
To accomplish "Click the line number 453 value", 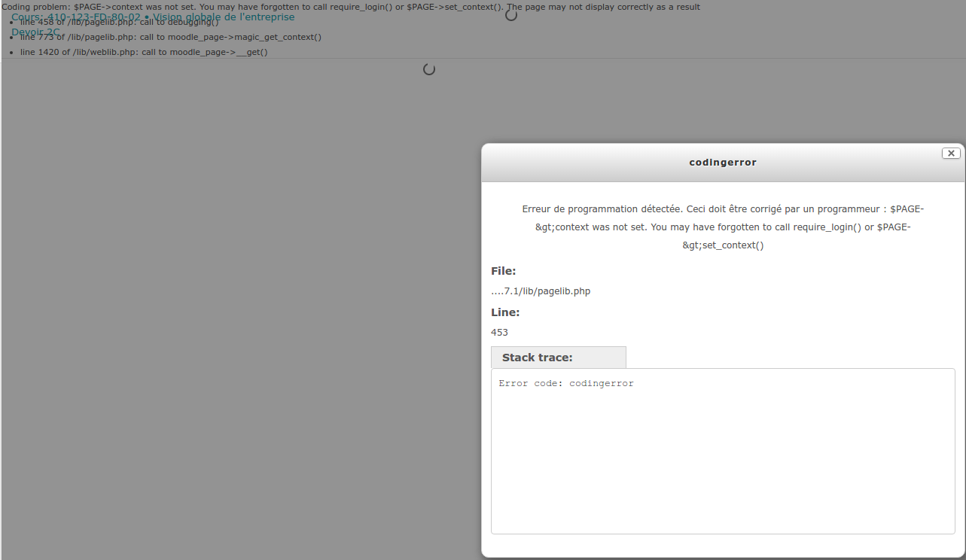I will tap(499, 332).
